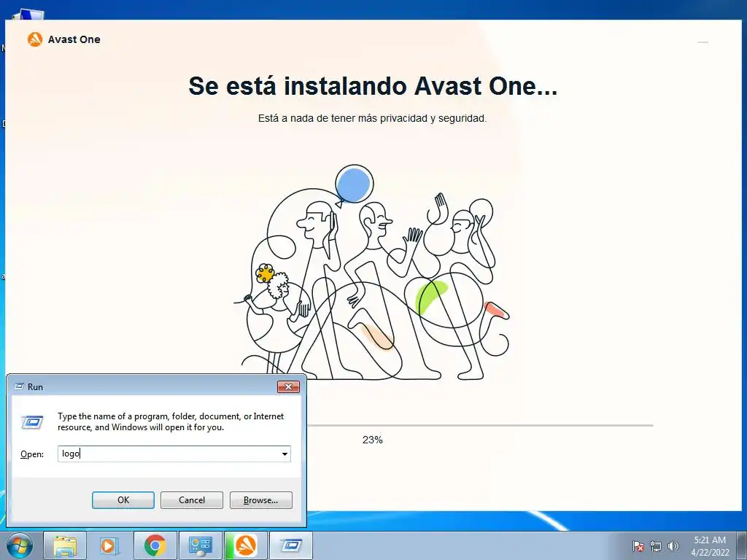Open the network status tray icon

point(656,546)
